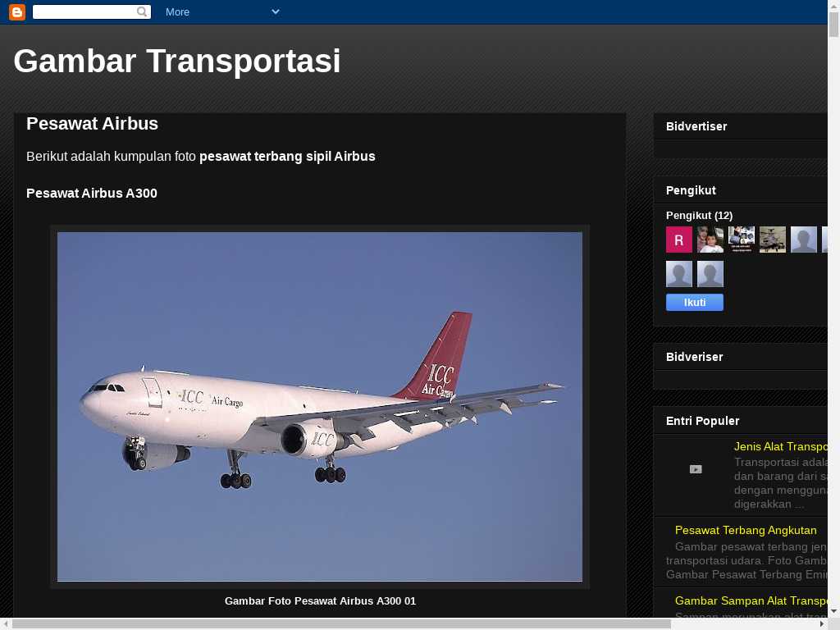The image size is (840, 630).
Task: Click the Entri Populer widget heading
Action: [702, 421]
